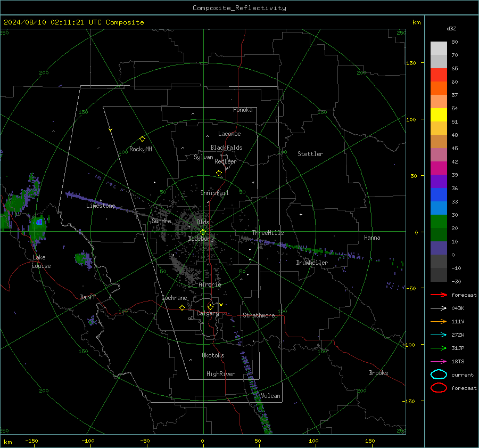Image resolution: width=479 pixels, height=448 pixels.
Task: Click the Calgary city label
Action: (x=208, y=313)
